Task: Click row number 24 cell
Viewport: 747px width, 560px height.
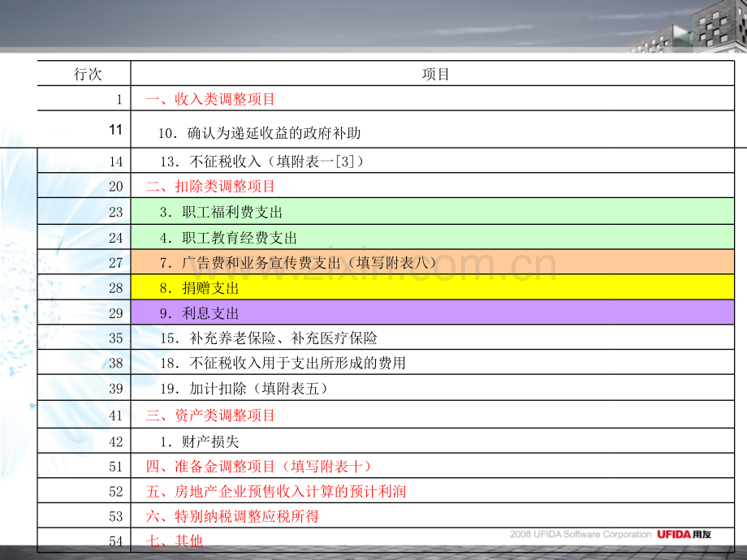Action: coord(84,237)
